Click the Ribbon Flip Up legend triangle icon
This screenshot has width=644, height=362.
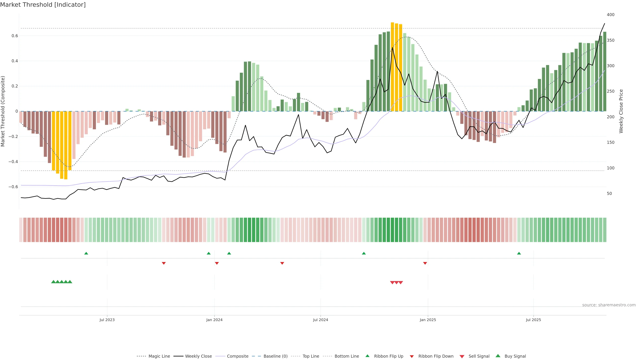(x=367, y=356)
